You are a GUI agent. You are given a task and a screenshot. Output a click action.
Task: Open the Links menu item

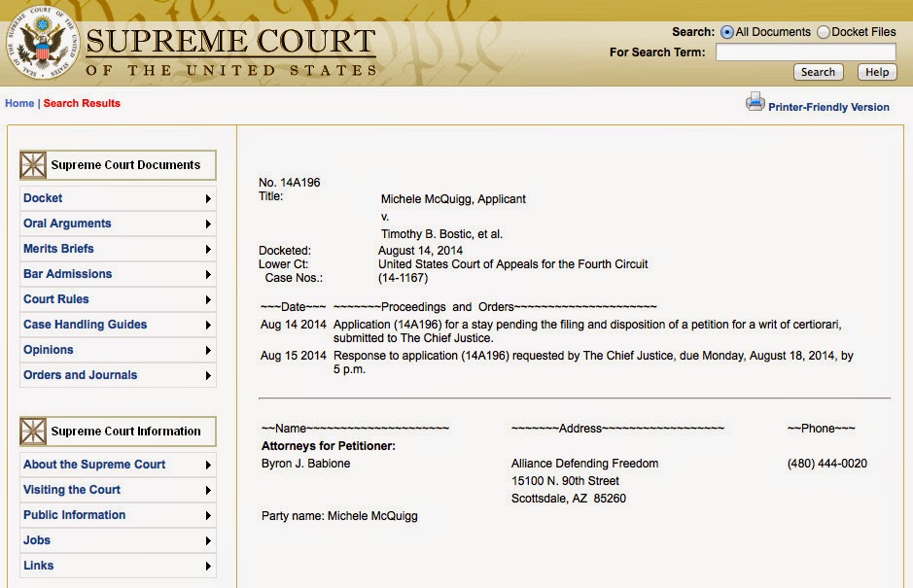pos(118,566)
